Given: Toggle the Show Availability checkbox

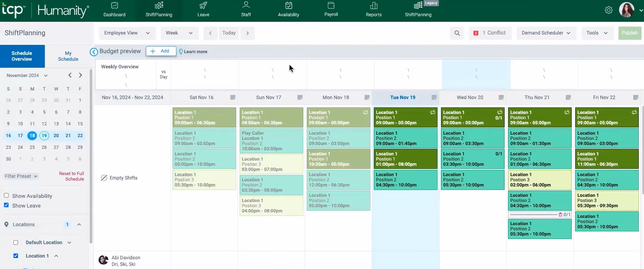Looking at the screenshot, I should pos(6,195).
